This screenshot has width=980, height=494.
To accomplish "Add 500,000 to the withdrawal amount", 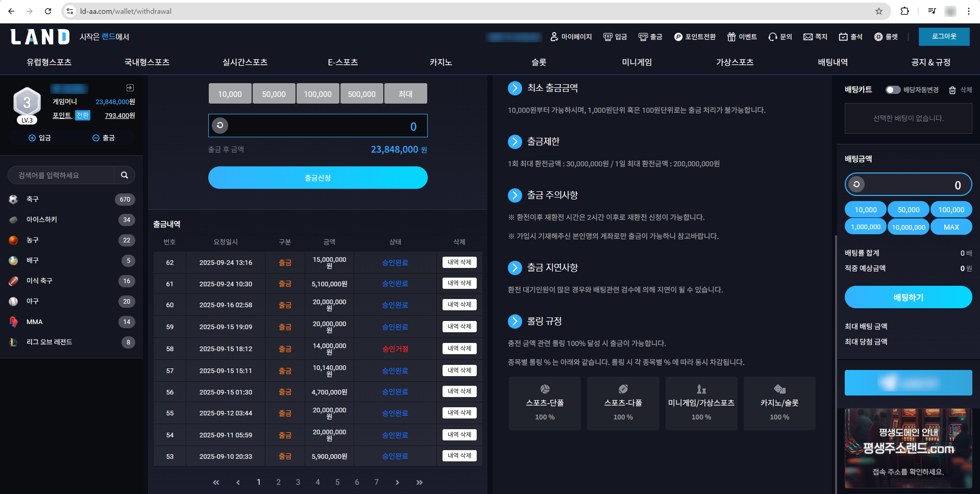I will click(x=362, y=94).
